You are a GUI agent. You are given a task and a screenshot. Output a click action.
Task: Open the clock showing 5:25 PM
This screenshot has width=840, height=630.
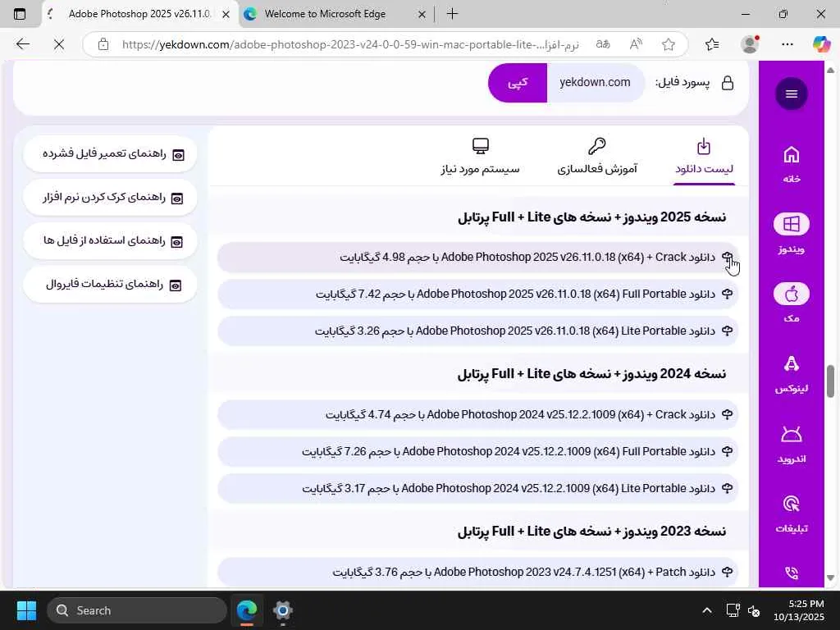[x=799, y=610]
